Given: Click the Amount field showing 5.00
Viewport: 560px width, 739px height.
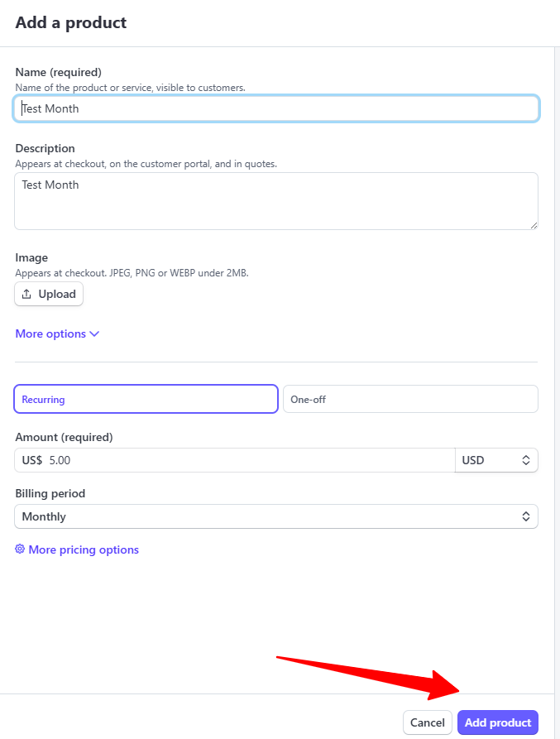Looking at the screenshot, I should pyautogui.click(x=248, y=460).
